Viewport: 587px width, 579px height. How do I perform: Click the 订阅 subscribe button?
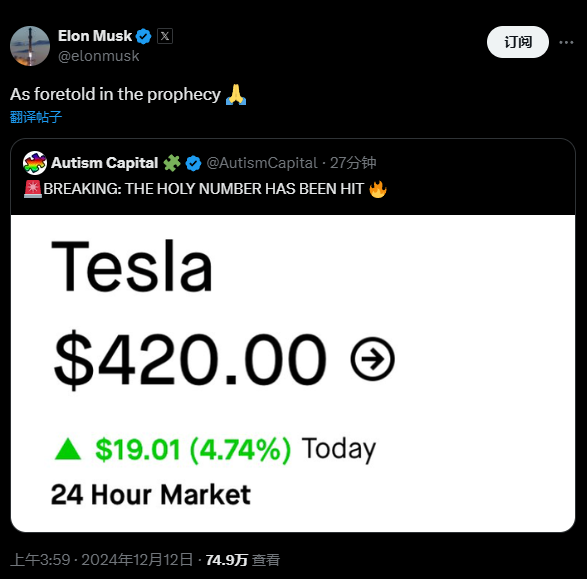[x=518, y=42]
